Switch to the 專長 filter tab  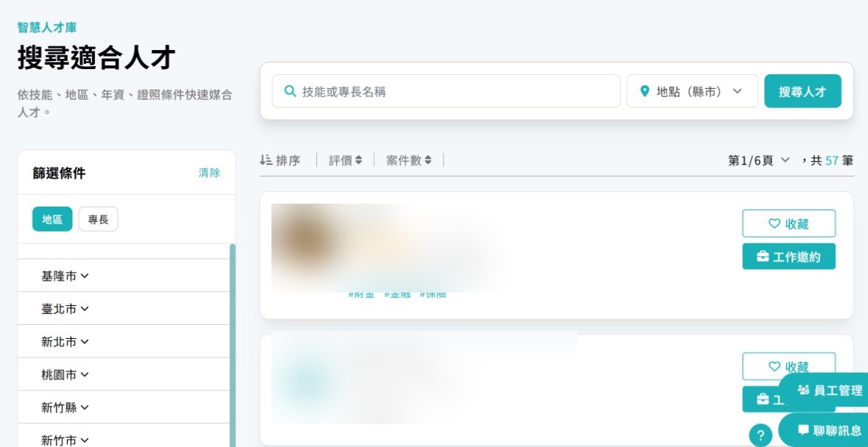click(x=98, y=219)
